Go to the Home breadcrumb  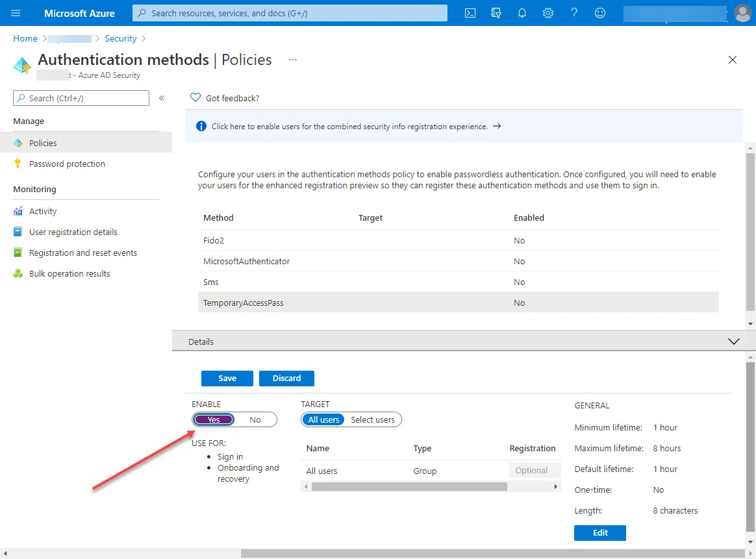(x=25, y=38)
